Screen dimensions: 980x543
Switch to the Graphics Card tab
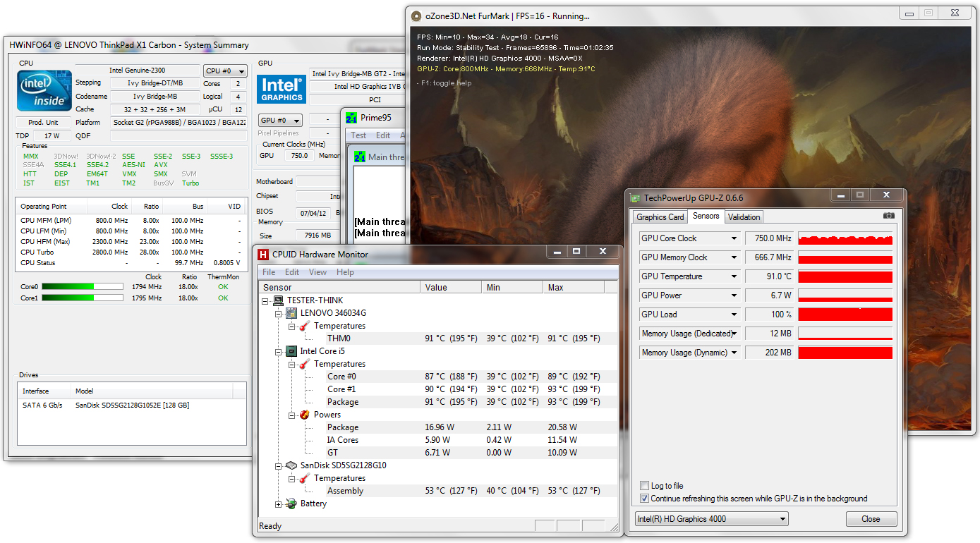[x=660, y=217]
